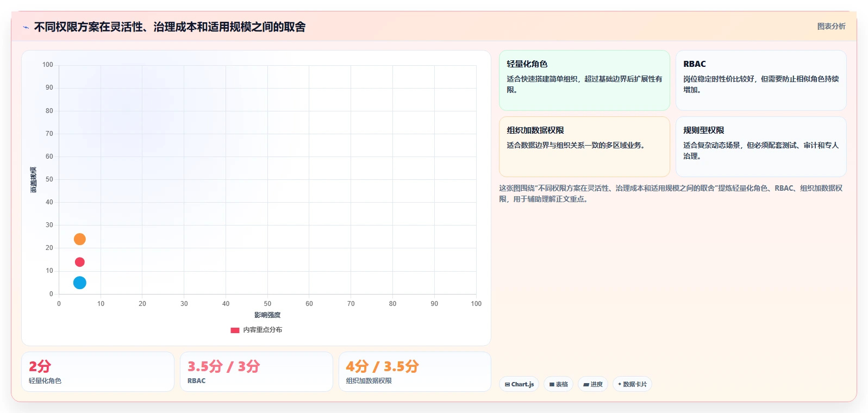Click the blue bubble data point
868x413 pixels.
coord(80,283)
